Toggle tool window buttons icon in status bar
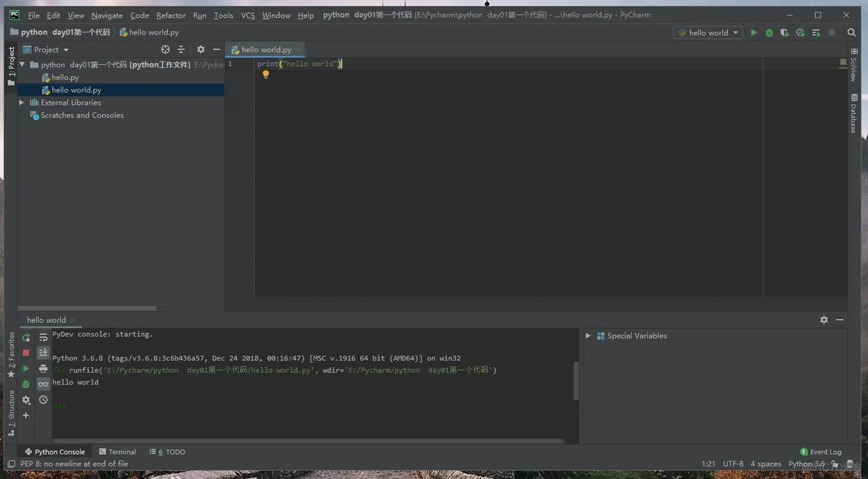868x479 pixels. coord(11,464)
